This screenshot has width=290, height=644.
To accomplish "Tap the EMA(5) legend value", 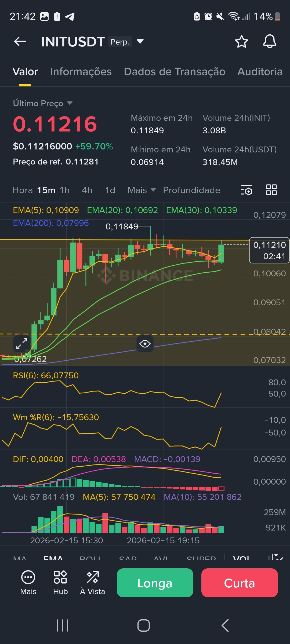I will [x=46, y=210].
